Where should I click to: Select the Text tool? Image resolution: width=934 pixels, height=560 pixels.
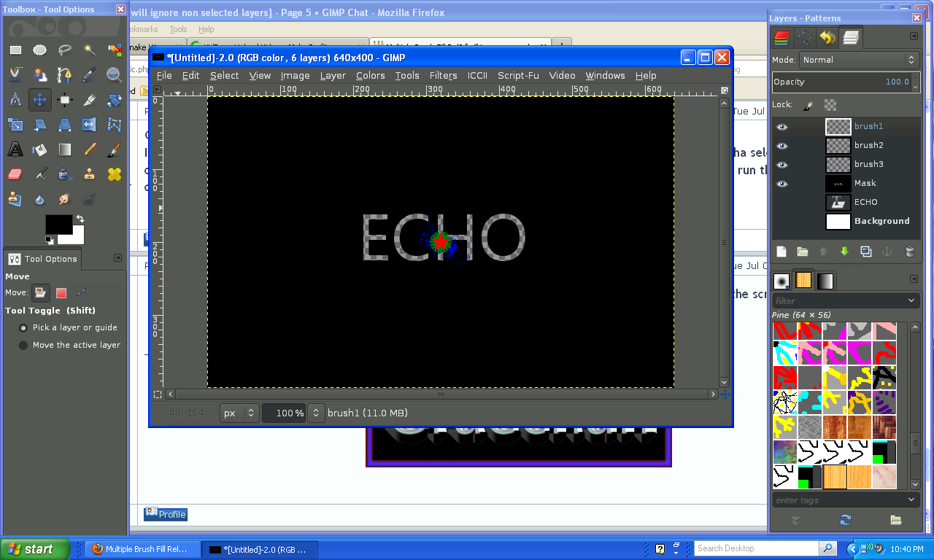(15, 149)
